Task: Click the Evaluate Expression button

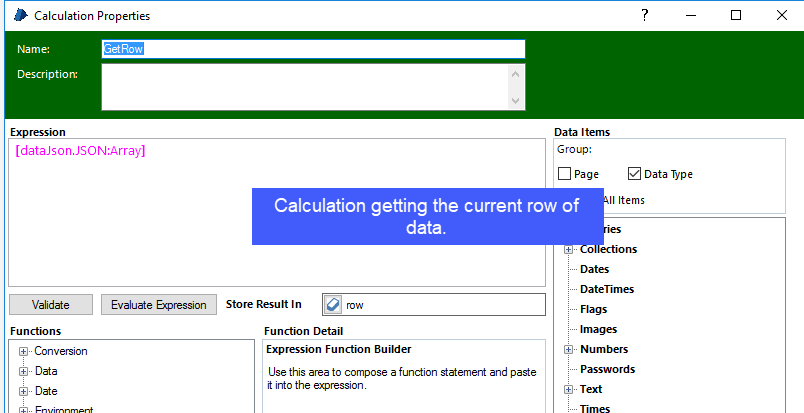Action: [x=158, y=305]
